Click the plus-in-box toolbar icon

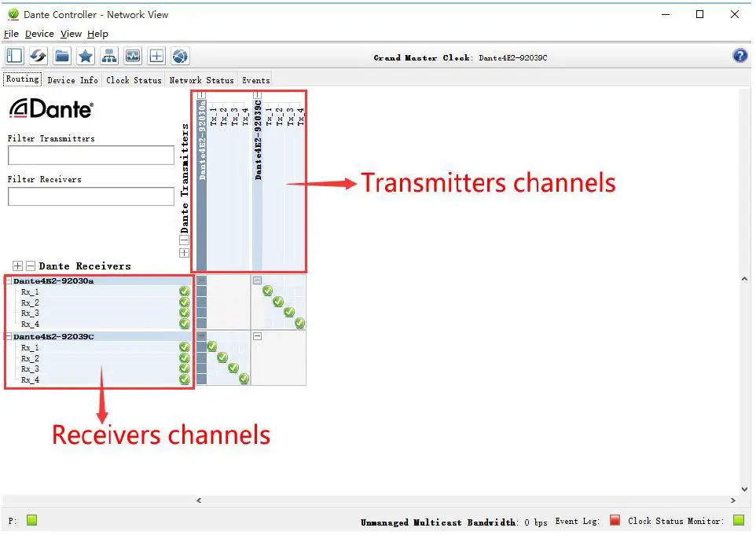(x=156, y=56)
